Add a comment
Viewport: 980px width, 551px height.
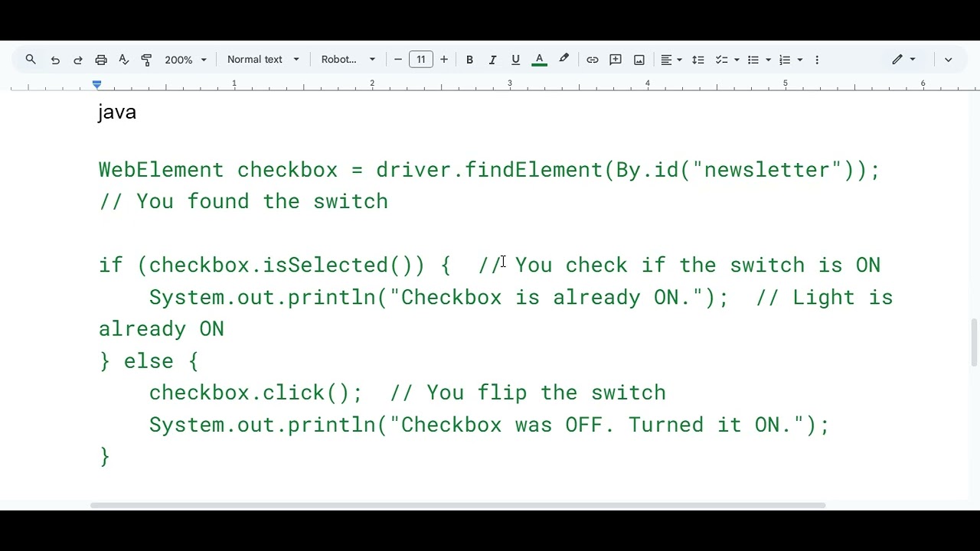(x=616, y=60)
